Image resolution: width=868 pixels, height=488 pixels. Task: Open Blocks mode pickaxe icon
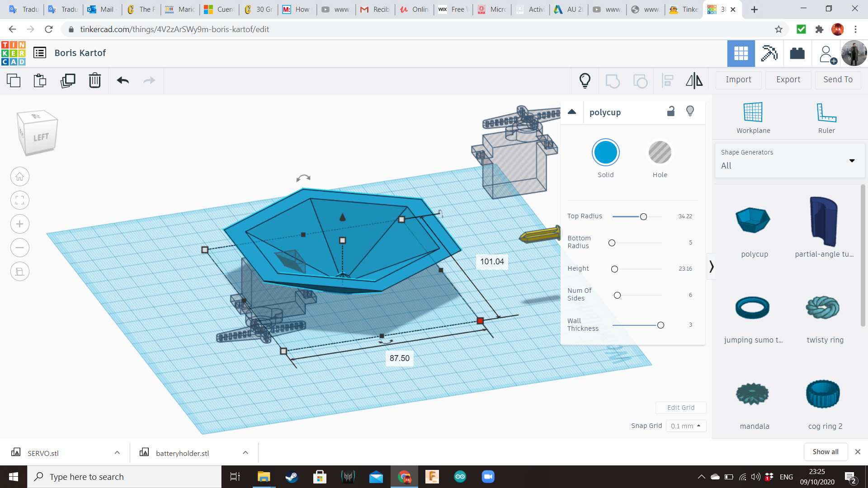point(769,53)
